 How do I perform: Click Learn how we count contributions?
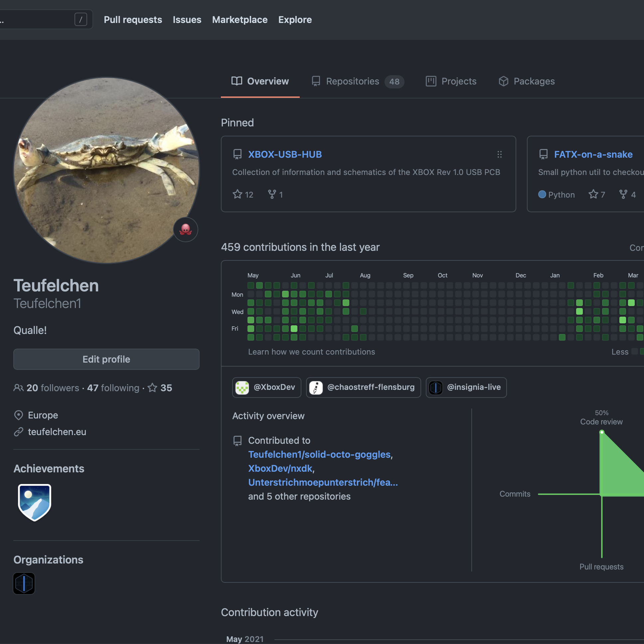(312, 352)
